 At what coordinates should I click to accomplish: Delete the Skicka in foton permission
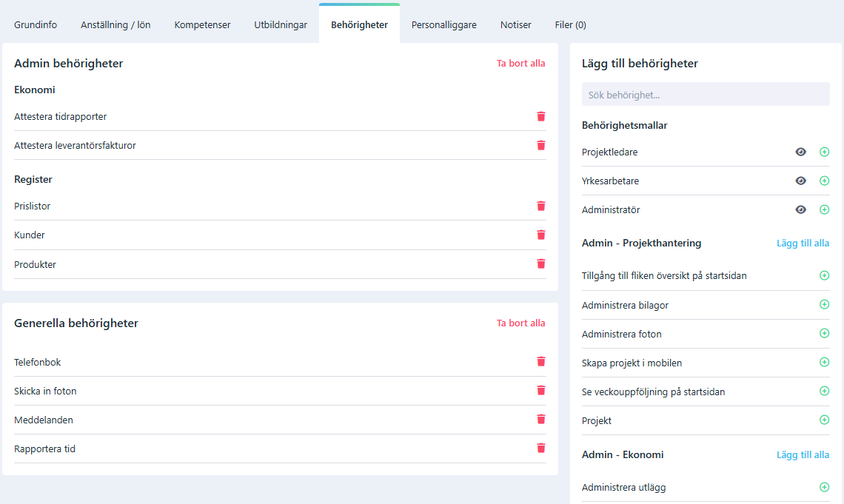[541, 391]
